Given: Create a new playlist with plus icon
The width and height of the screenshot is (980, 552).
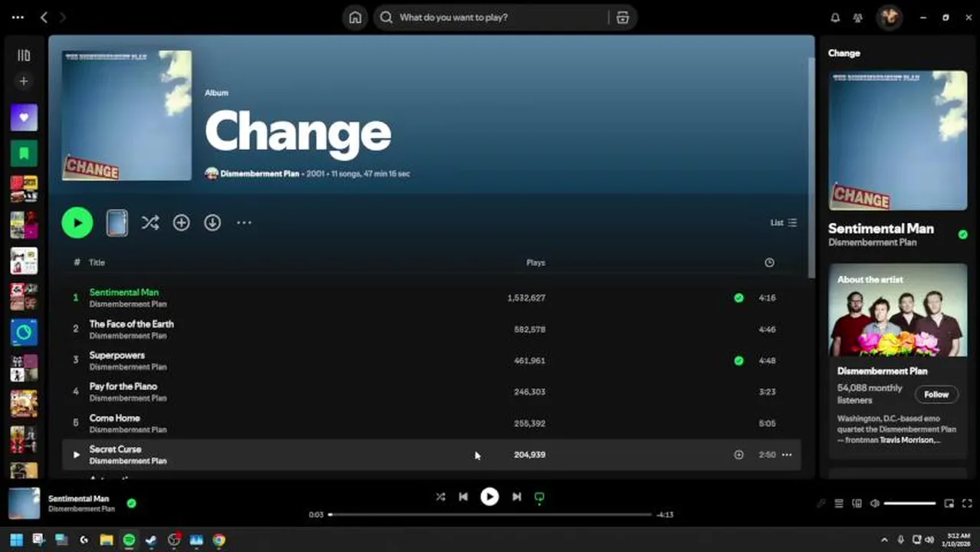Looking at the screenshot, I should (24, 80).
